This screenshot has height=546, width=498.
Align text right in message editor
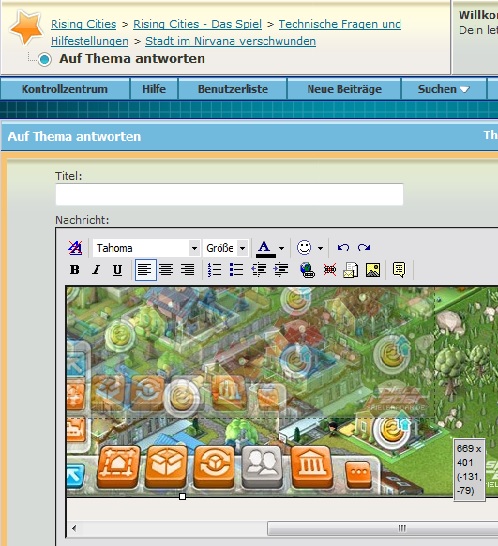pos(188,270)
